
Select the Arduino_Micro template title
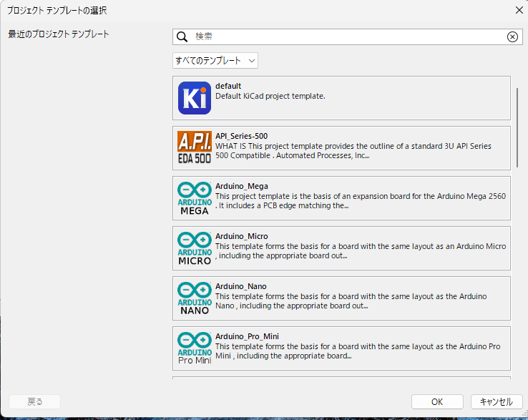point(242,236)
